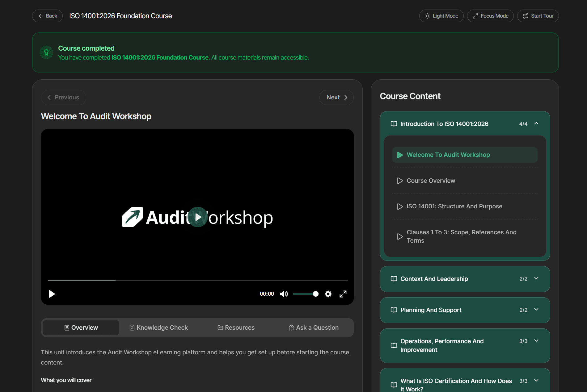Click the 4/4 progress count on Introduction section

[x=523, y=124]
